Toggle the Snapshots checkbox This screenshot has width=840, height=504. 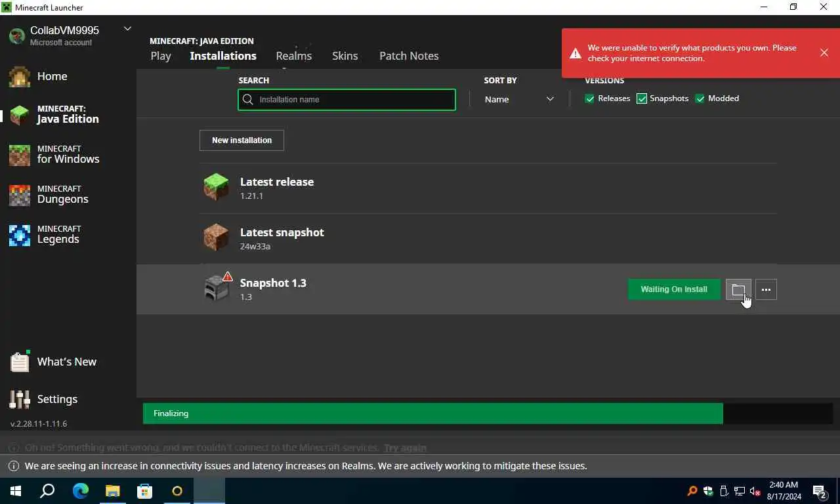pos(642,98)
